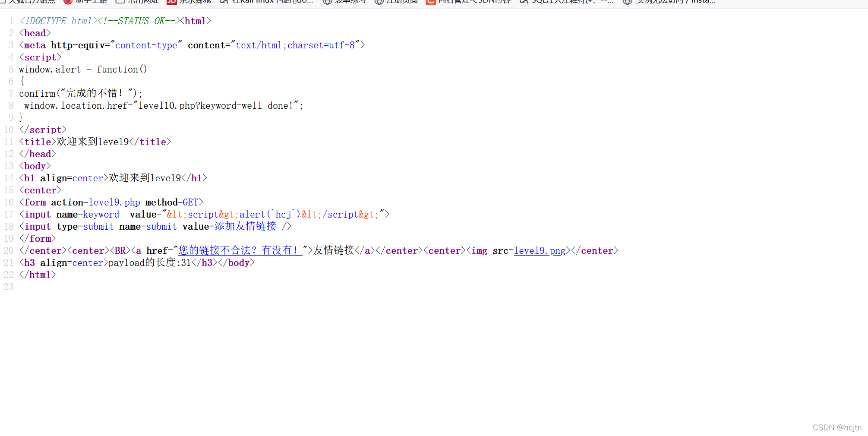Click the type=submit attribute text
Image resolution: width=868 pixels, height=436 pixels.
[x=85, y=226]
